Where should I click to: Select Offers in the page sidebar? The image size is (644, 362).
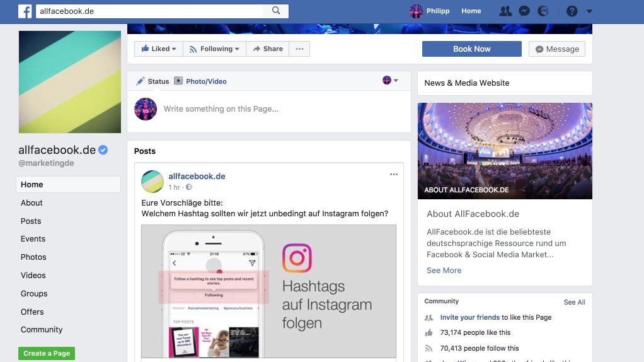point(32,312)
